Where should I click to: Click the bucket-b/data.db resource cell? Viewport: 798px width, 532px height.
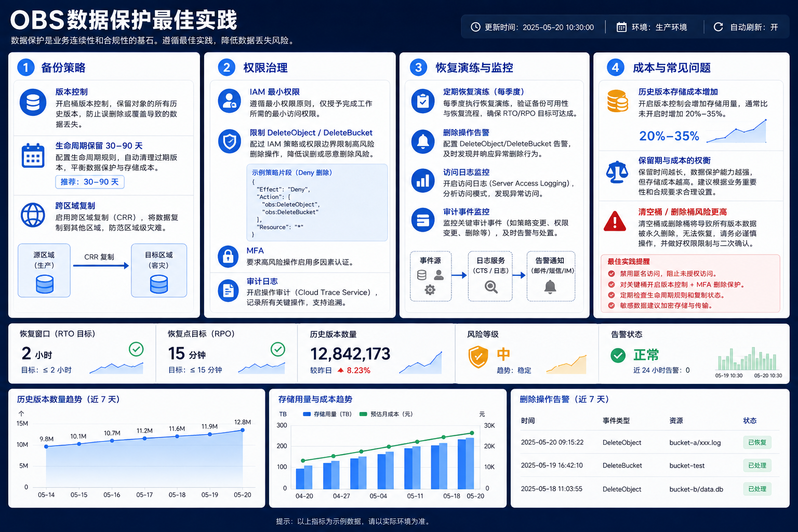click(696, 489)
